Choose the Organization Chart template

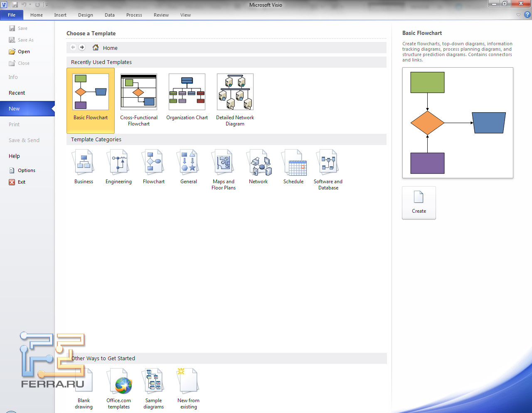coord(187,92)
